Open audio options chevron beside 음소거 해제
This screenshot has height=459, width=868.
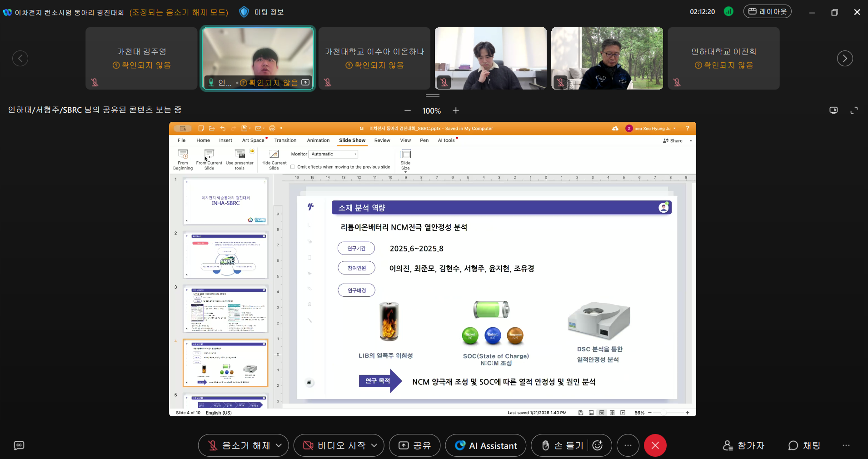pos(279,445)
